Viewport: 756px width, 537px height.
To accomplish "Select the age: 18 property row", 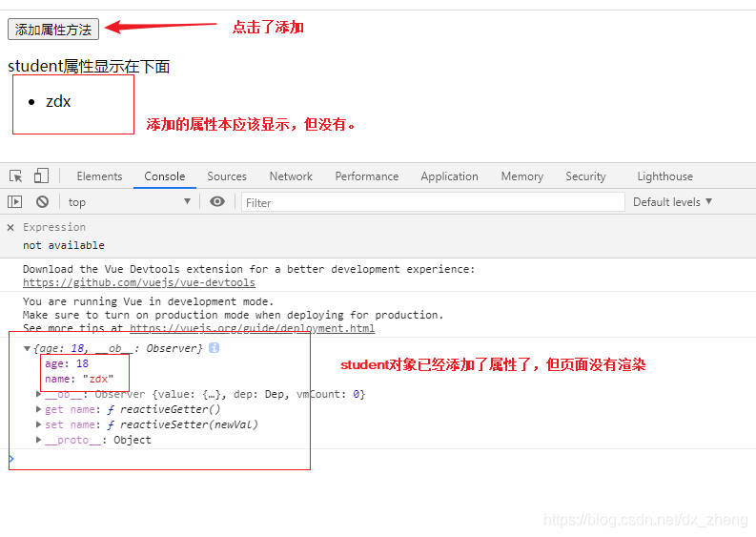I will click(67, 363).
